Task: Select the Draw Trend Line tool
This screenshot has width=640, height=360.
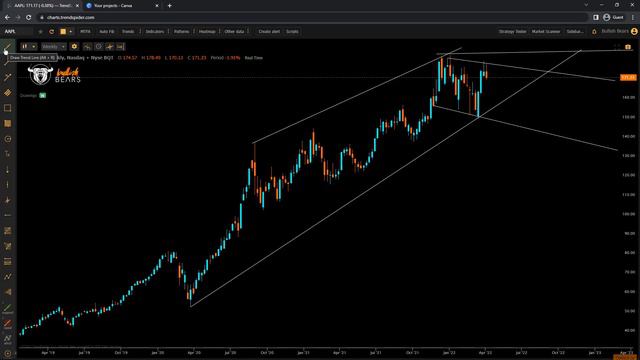Action: 7,47
